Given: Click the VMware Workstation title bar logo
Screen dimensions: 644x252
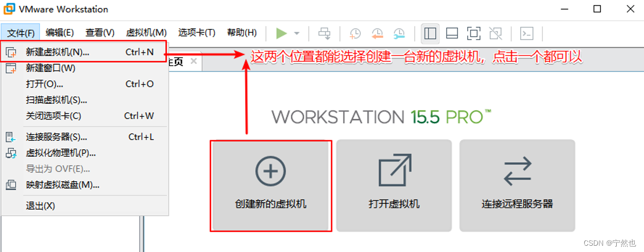Looking at the screenshot, I should [x=9, y=9].
